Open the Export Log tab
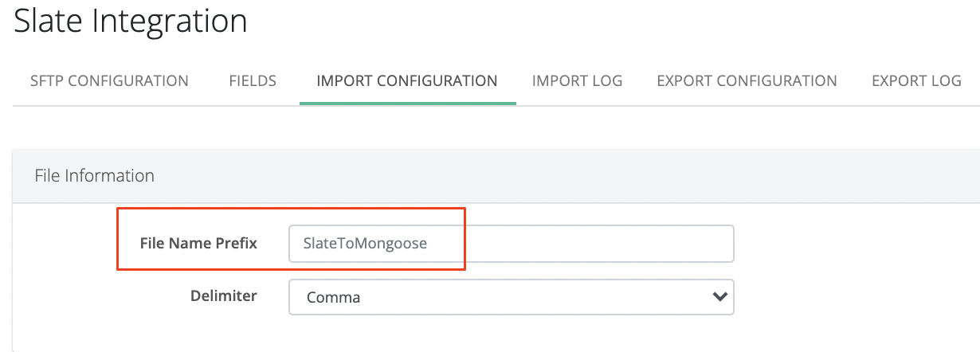The height and width of the screenshot is (352, 980). click(x=916, y=80)
